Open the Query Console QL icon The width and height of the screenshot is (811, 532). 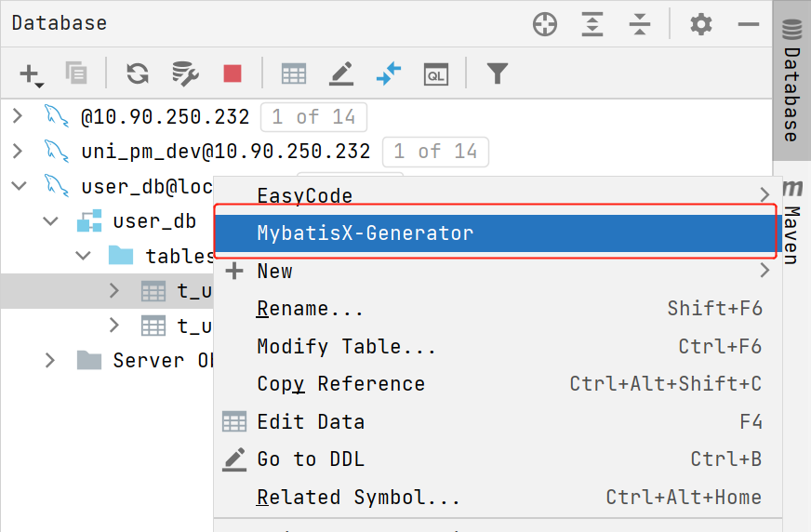(436, 74)
